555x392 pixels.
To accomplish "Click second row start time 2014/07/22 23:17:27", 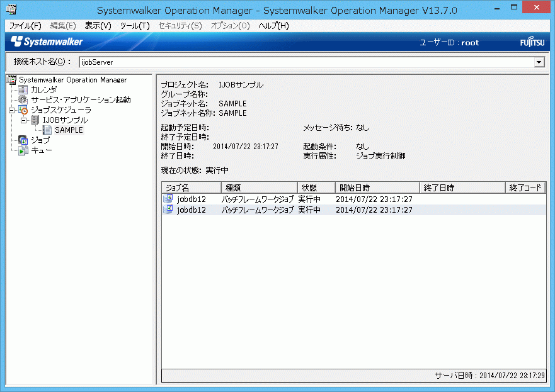I will pos(374,210).
